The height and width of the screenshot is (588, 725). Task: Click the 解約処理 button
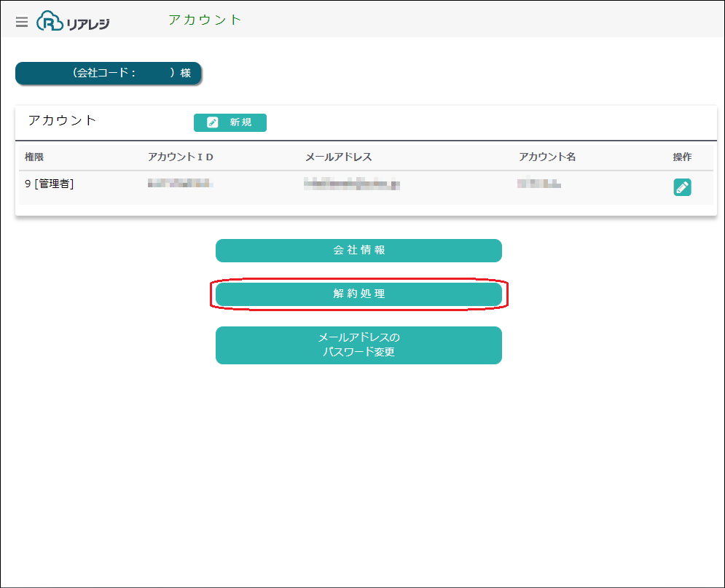[x=358, y=294]
